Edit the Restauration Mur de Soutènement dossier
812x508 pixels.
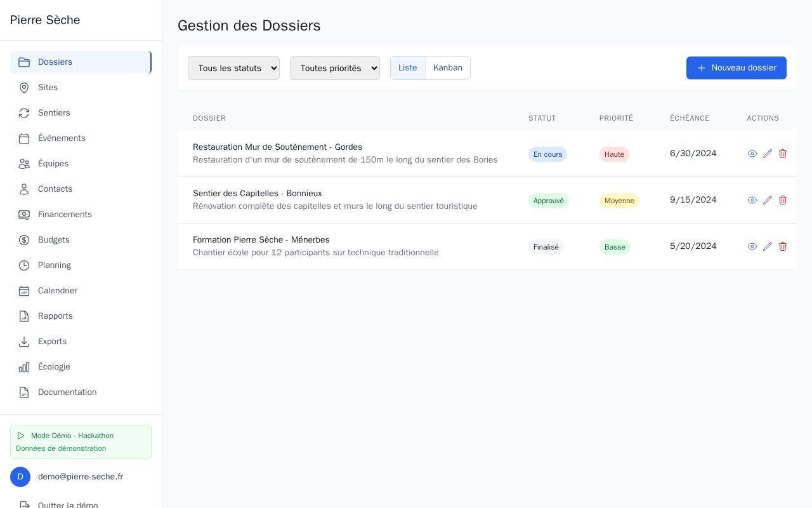[768, 154]
